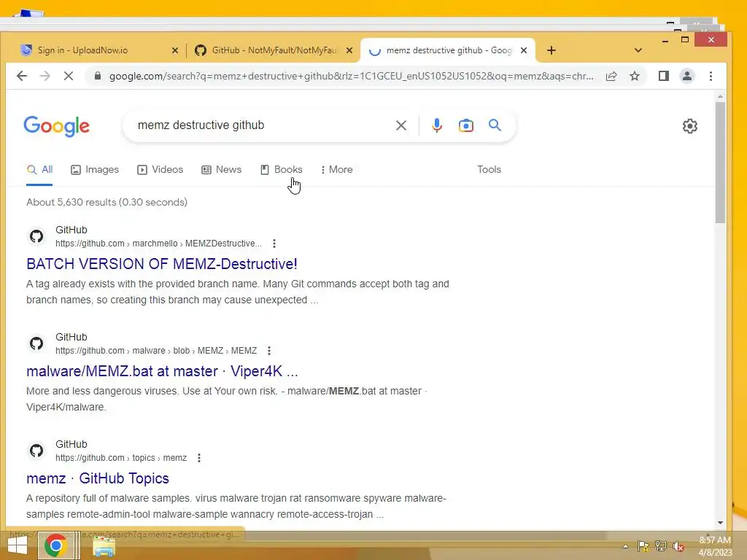Screen dimensions: 747x560
Task: Open File Explorer from taskbar
Action: pyautogui.click(x=104, y=546)
